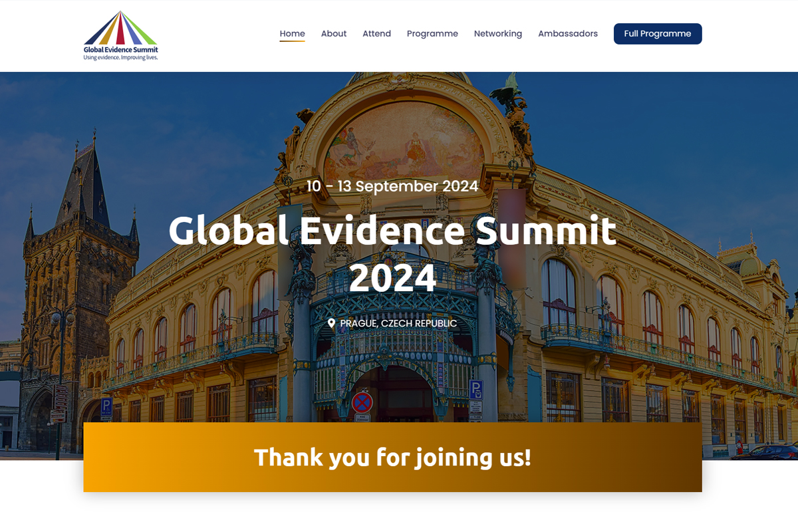Select the Networking menu item
The height and width of the screenshot is (532, 798).
[498, 34]
